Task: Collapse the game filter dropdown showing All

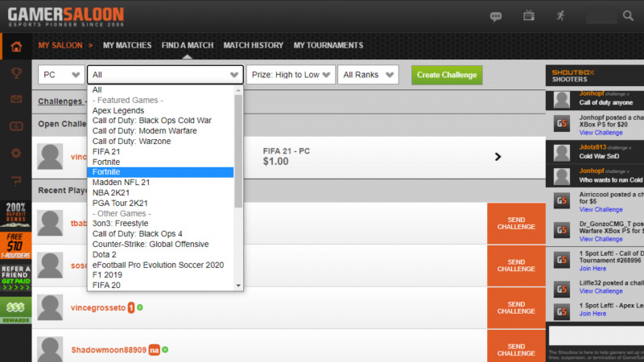Action: pyautogui.click(x=165, y=75)
